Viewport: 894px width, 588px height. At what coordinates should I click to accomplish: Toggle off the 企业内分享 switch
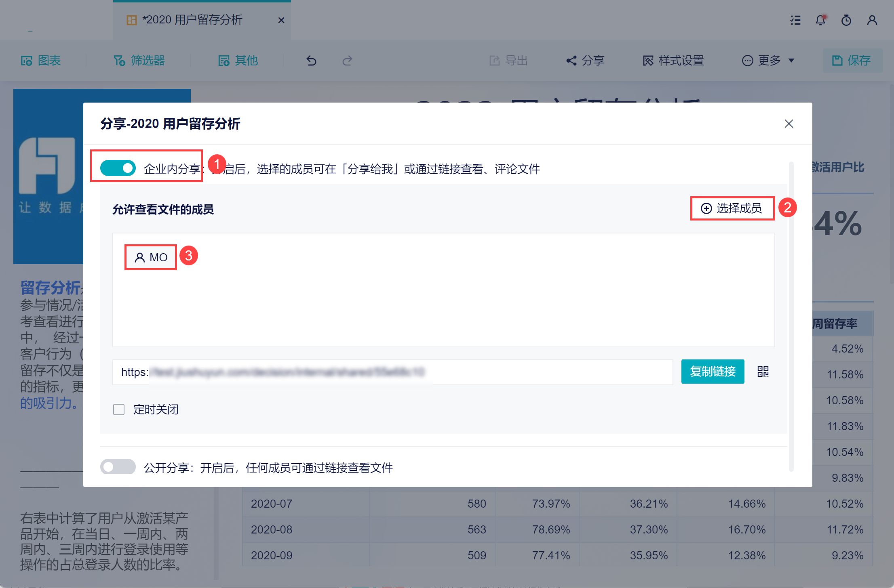(118, 168)
